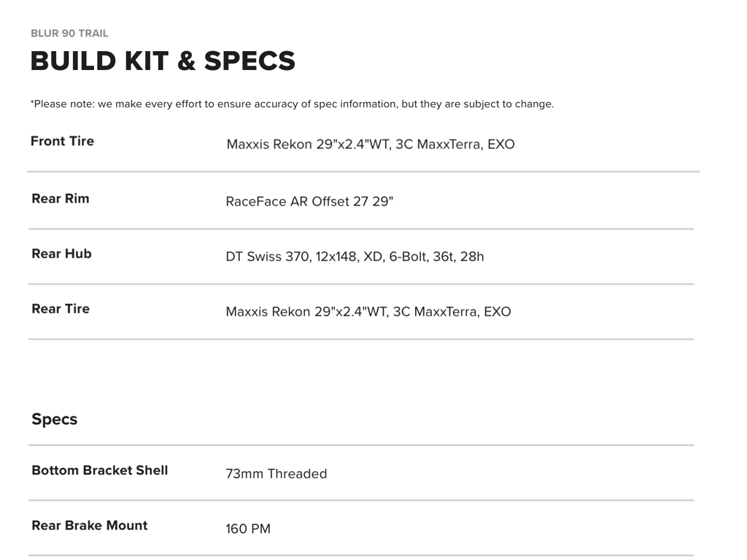The height and width of the screenshot is (560, 747).
Task: Select the Rear Hub row label
Action: pos(61,254)
